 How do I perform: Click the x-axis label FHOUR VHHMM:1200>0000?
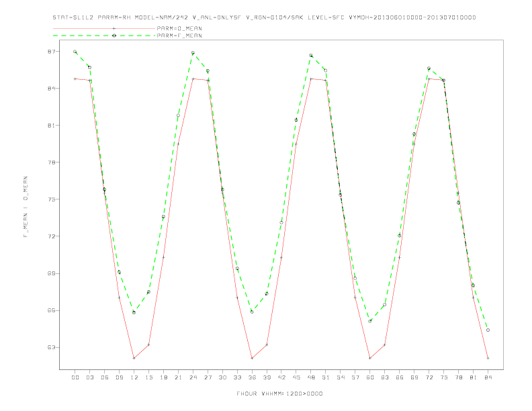tap(279, 394)
